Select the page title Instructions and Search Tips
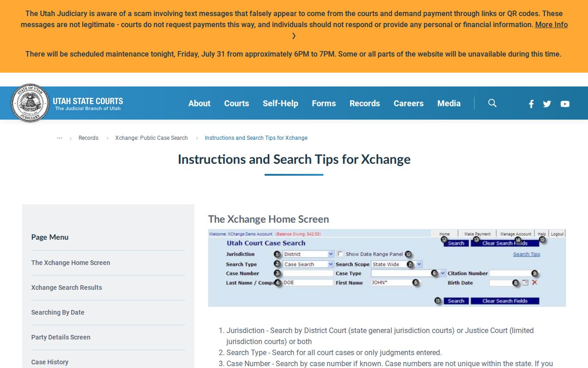 pyautogui.click(x=294, y=159)
